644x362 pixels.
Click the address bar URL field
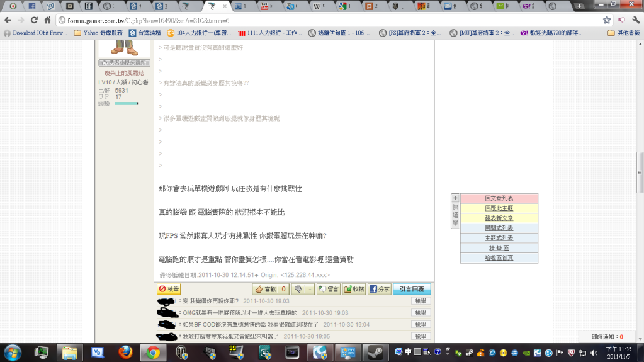315,20
